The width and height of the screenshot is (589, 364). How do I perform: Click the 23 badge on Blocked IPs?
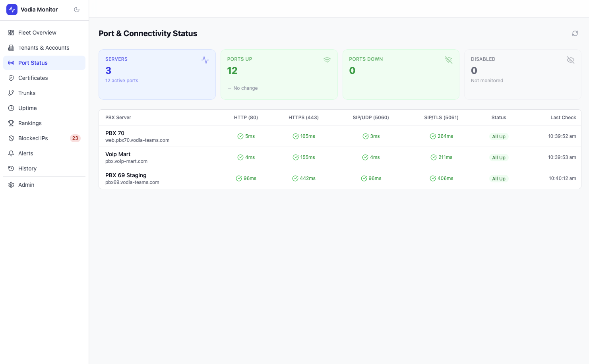[75, 138]
